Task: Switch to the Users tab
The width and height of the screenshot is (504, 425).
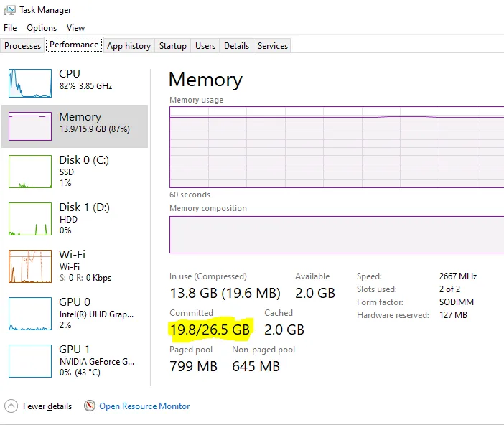Action: 205,46
